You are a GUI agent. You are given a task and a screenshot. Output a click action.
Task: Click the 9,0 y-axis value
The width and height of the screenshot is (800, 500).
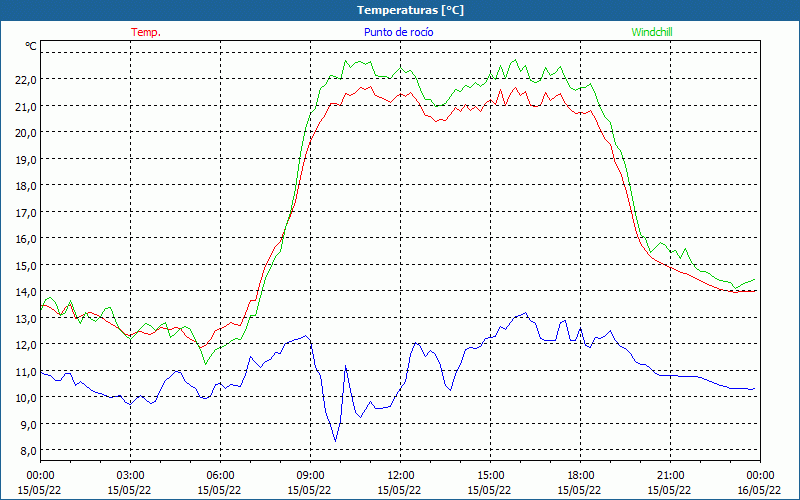pos(29,424)
